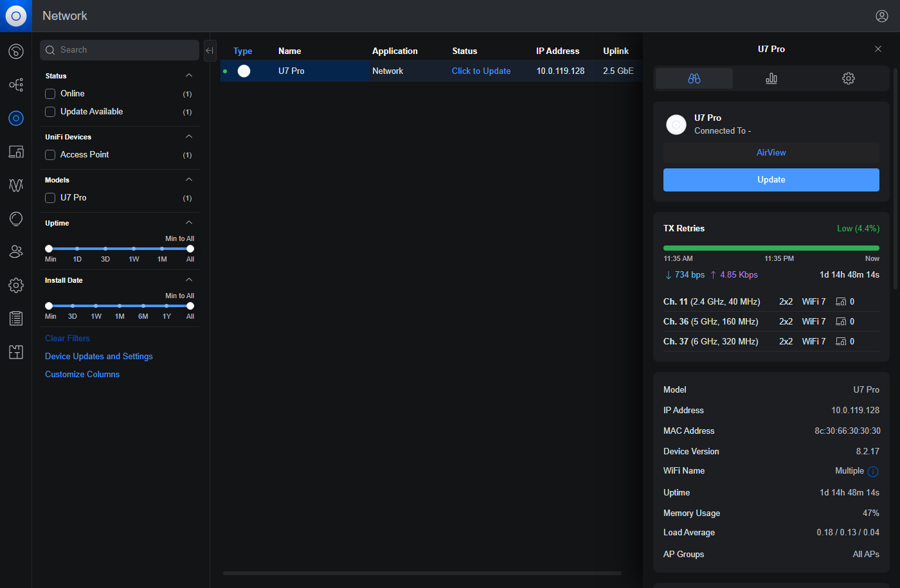Focus the Search input field
Viewport: 900px width, 588px height.
click(120, 50)
